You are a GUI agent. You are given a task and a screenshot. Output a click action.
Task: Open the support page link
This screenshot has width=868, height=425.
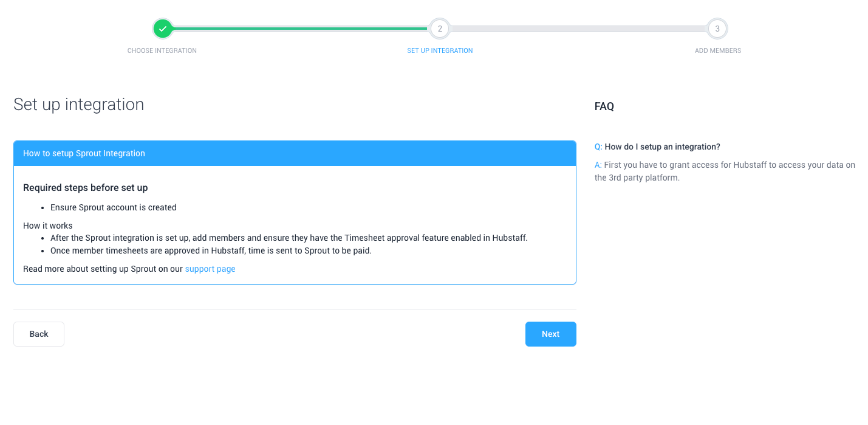pos(210,269)
